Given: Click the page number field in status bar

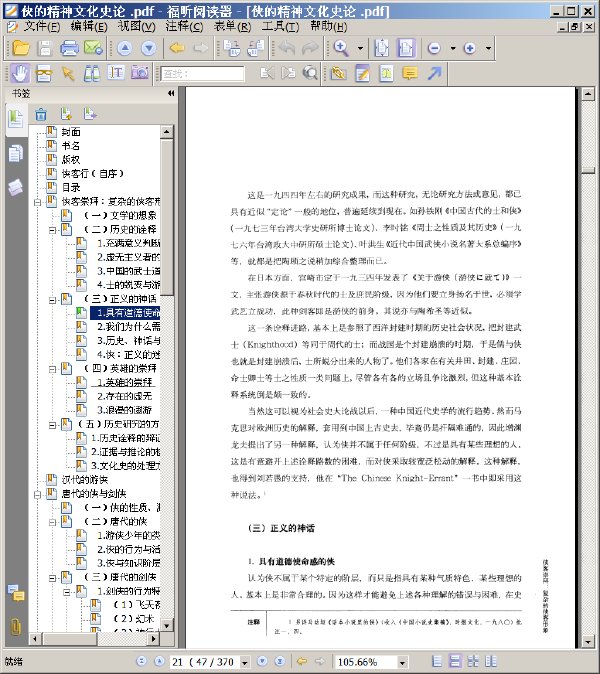Looking at the screenshot, I should [205, 662].
